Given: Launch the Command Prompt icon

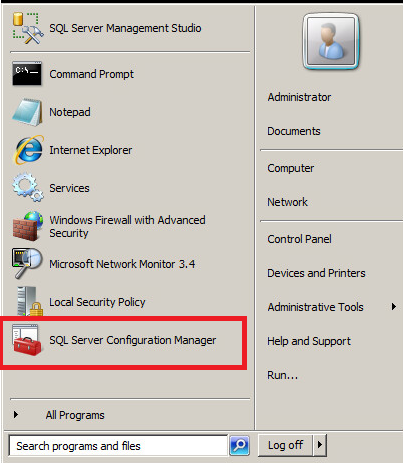Looking at the screenshot, I should [27, 74].
